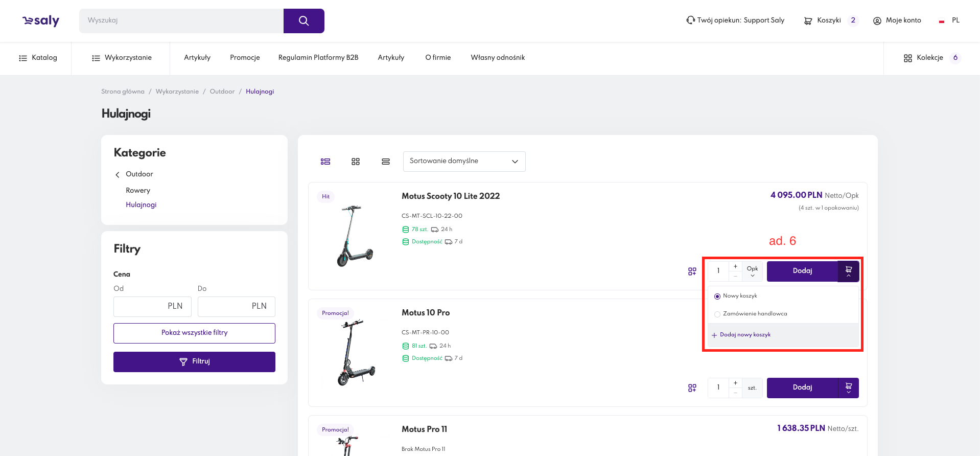This screenshot has height=456, width=980.
Task: Click Dodaj nowy koszyk link
Action: click(744, 335)
